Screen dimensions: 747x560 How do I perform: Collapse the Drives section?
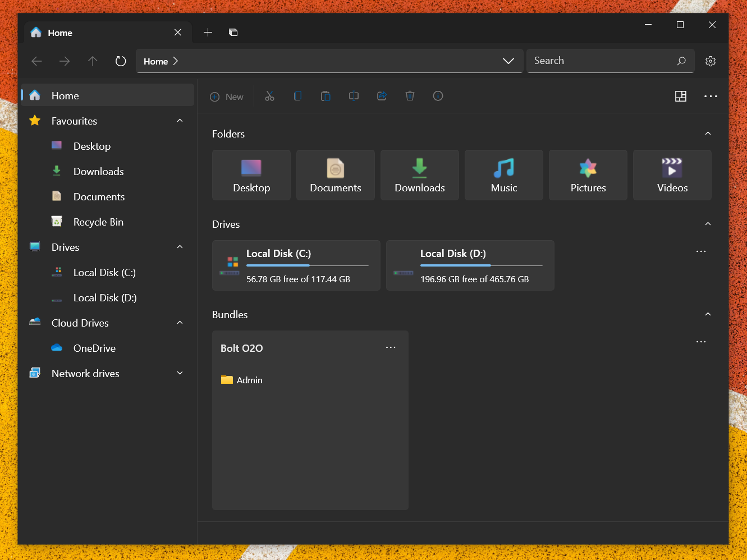[x=707, y=223]
